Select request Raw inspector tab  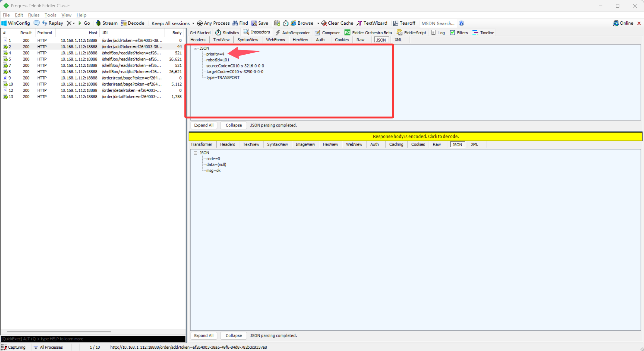360,40
